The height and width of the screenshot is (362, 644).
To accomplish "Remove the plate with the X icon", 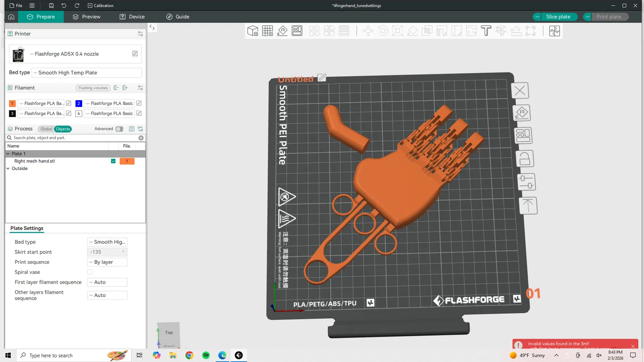I will pos(520,90).
